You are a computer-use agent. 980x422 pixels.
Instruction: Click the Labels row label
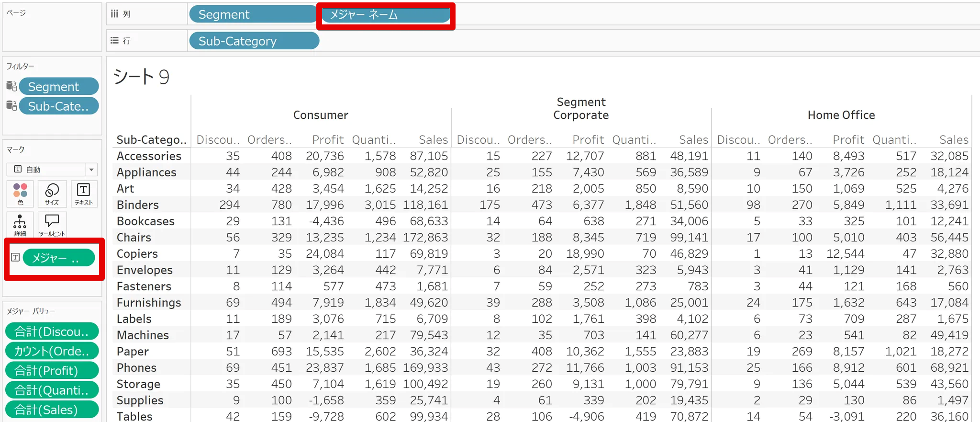point(134,319)
